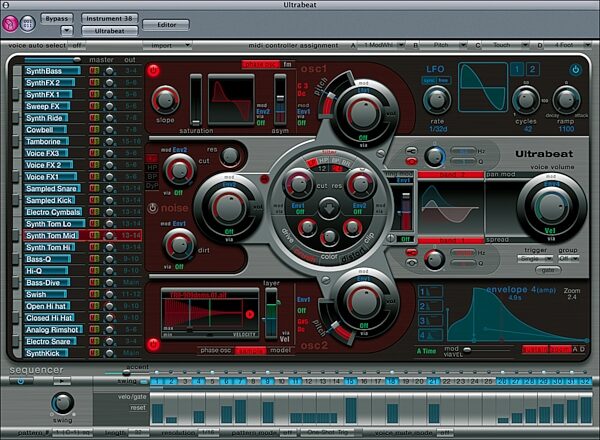Click the noise filter cut knob
The height and width of the screenshot is (440, 600).
pos(179,171)
